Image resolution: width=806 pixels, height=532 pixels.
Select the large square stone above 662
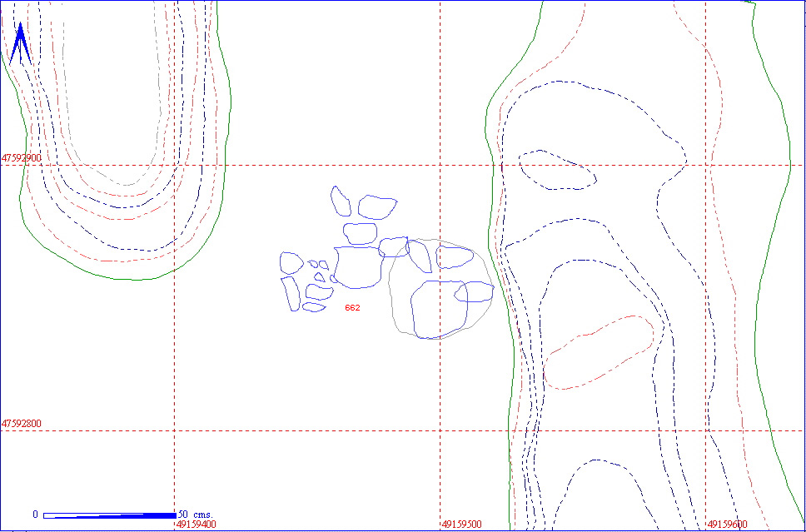coord(358,267)
